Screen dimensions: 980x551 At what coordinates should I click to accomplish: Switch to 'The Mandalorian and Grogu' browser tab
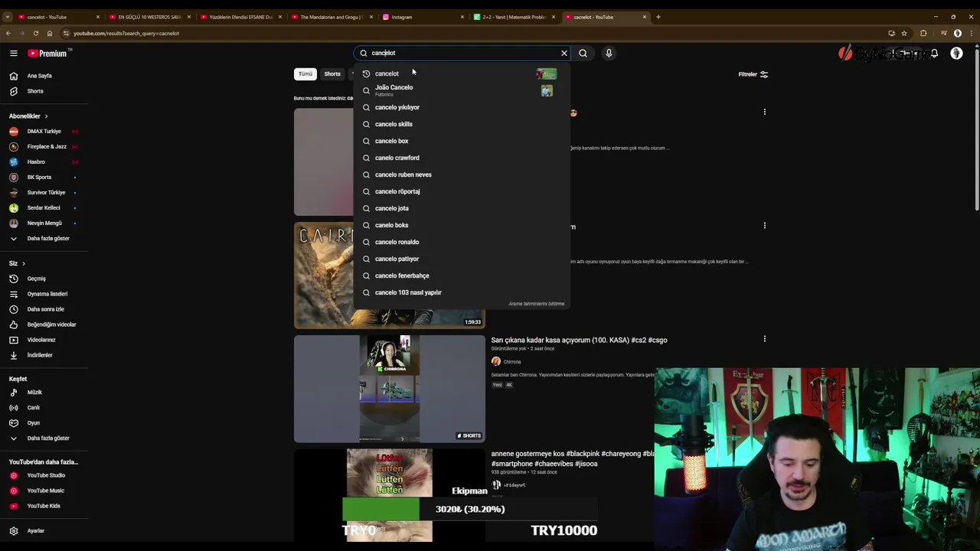[x=331, y=17]
